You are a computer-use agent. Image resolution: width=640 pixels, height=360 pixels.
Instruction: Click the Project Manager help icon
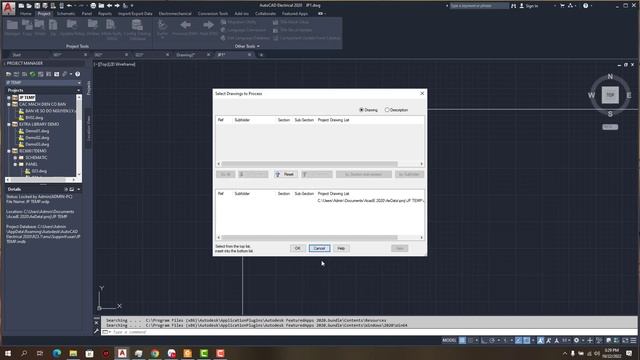tap(78, 74)
